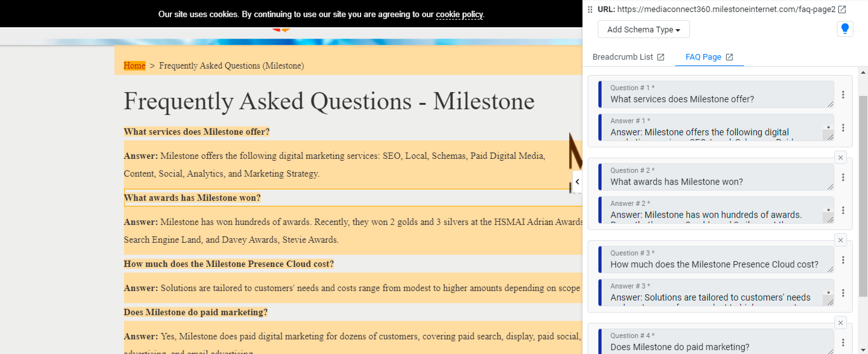Click breadcrumb text 'Frequently Asked Questions (Milestone)'
Viewport: 868px width, 354px height.
click(231, 65)
